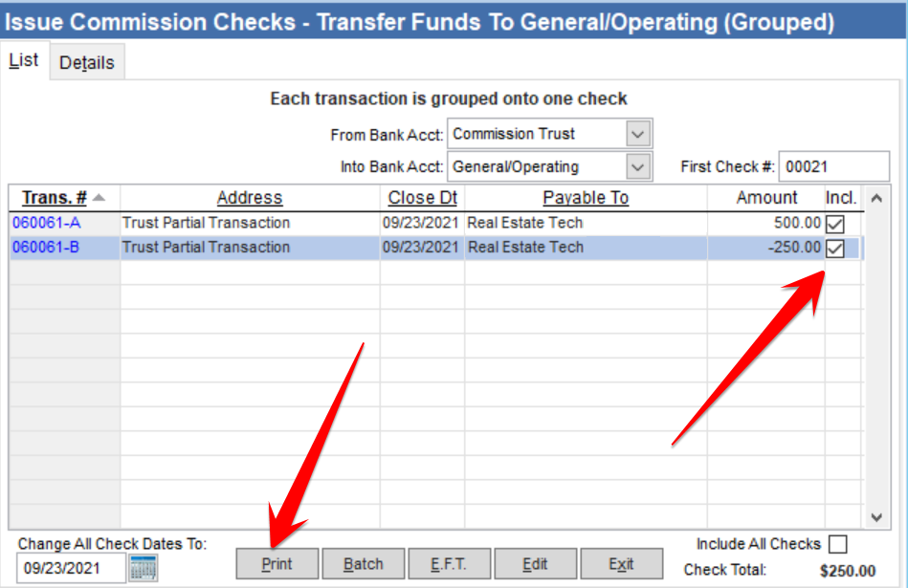Switch to the Details tab
The image size is (908, 588).
point(87,62)
